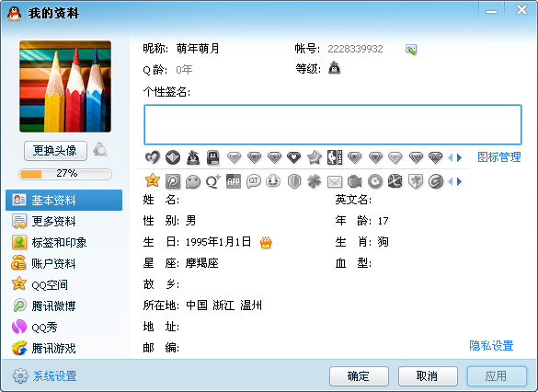Click the gray penguin badge icon in services row
This screenshot has width=538, height=392.
click(193, 157)
